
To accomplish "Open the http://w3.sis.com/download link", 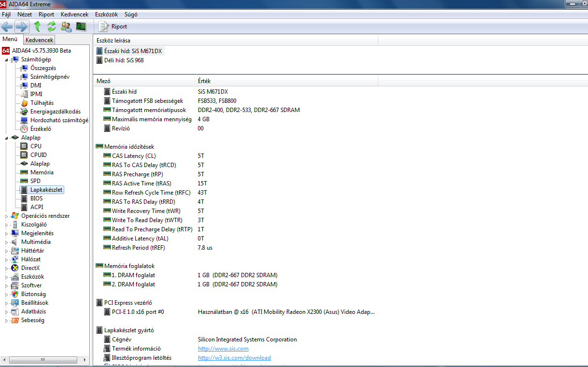I will tap(234, 358).
